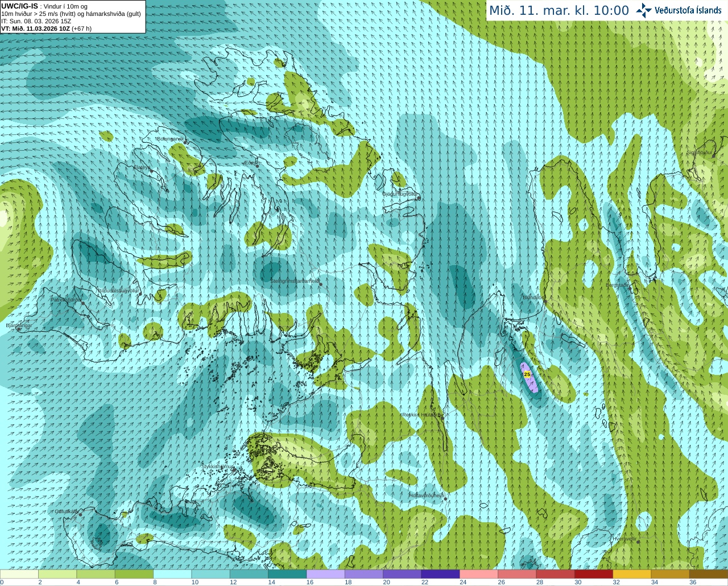Click the Reykir í Hrútafirði station label
Viewport: 728px width, 586px height.
click(x=421, y=415)
